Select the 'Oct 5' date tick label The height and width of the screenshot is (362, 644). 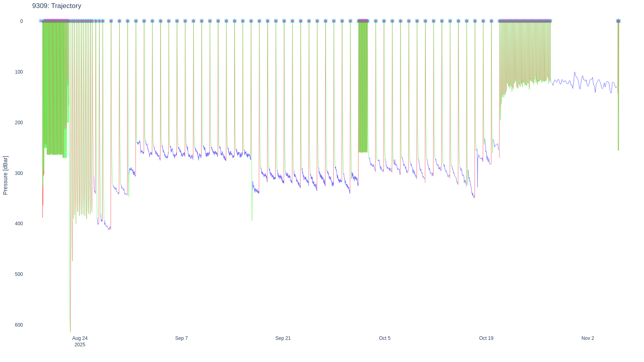[384, 338]
